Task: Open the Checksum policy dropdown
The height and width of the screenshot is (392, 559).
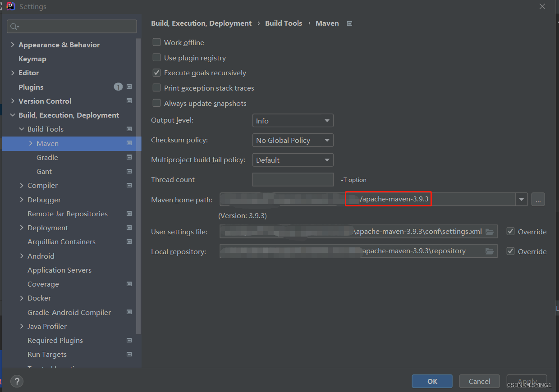Action: click(x=293, y=140)
